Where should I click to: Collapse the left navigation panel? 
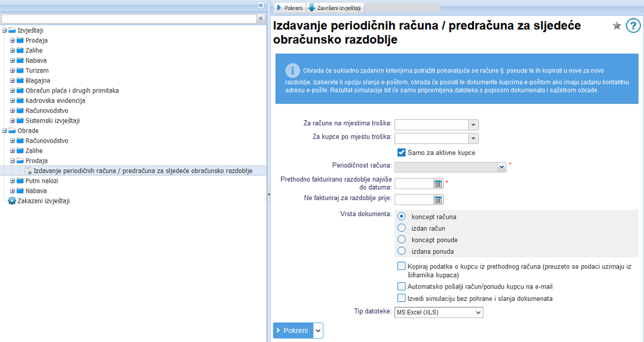260,6
